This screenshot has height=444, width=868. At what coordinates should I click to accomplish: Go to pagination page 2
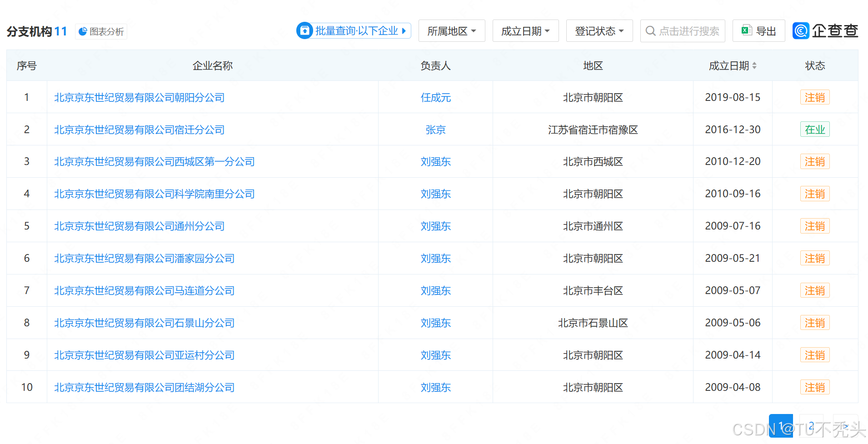[811, 426]
